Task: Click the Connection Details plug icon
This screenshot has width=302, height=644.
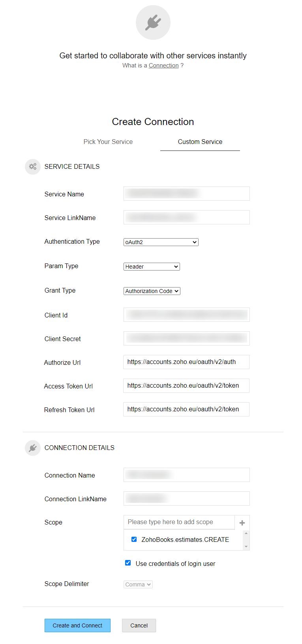Action: tap(33, 448)
